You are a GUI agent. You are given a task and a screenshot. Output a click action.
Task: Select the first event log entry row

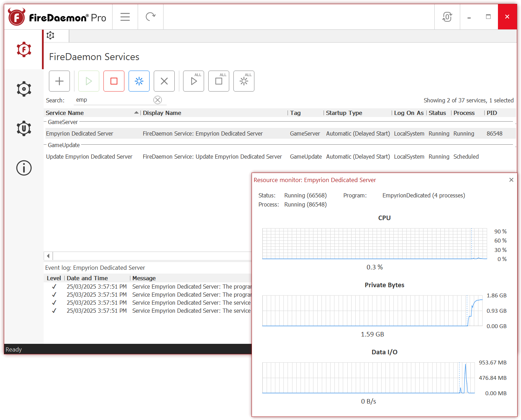pos(148,287)
